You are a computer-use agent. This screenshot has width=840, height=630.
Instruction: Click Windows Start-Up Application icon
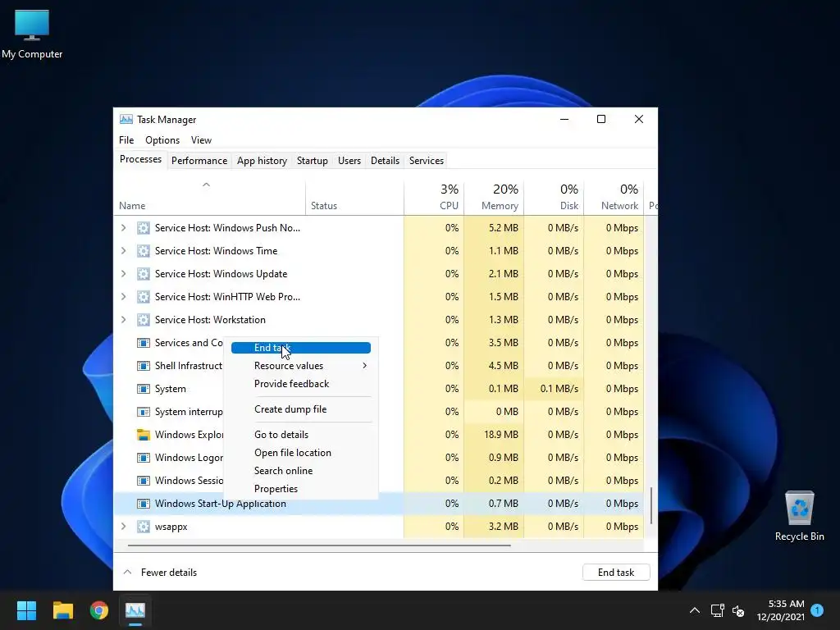point(143,504)
